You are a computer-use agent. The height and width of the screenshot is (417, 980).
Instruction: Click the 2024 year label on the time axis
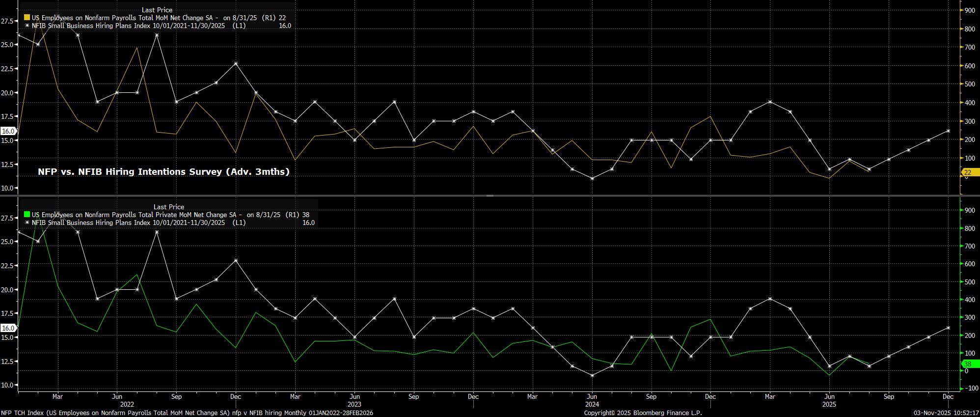click(x=592, y=404)
